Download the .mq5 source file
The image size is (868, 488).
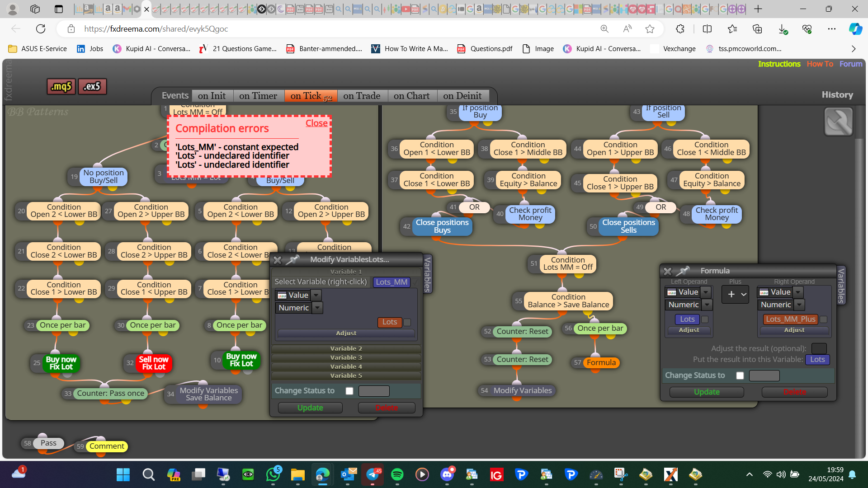(x=61, y=86)
